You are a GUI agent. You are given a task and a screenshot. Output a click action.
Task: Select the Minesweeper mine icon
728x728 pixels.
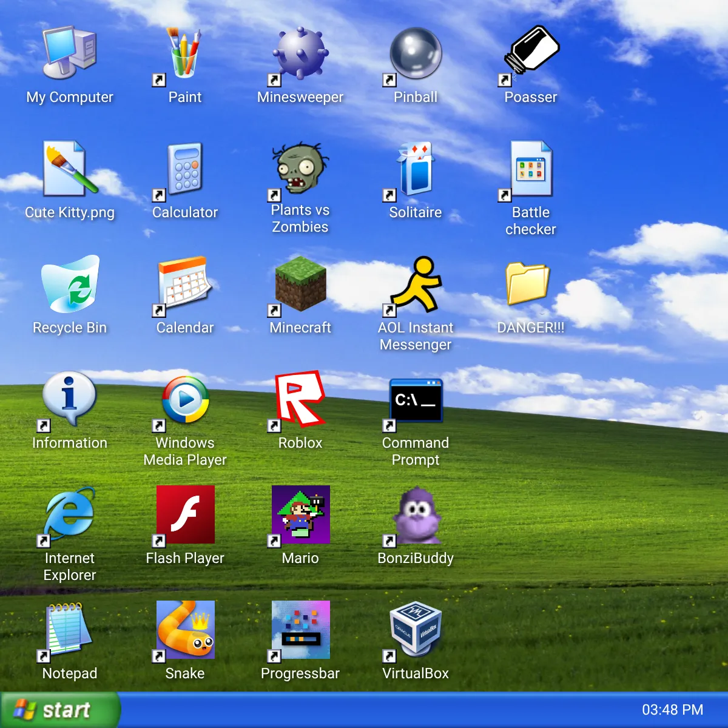click(300, 53)
